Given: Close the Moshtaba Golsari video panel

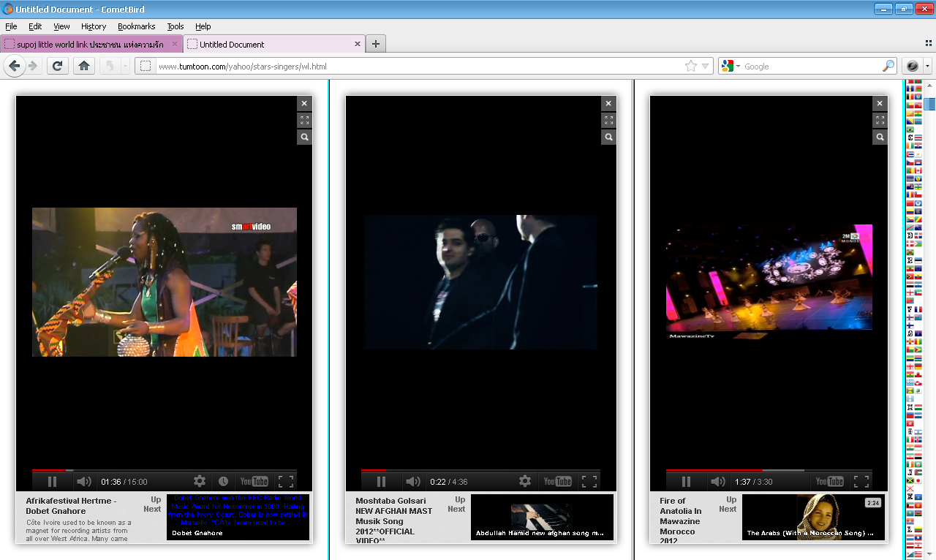Looking at the screenshot, I should point(608,103).
